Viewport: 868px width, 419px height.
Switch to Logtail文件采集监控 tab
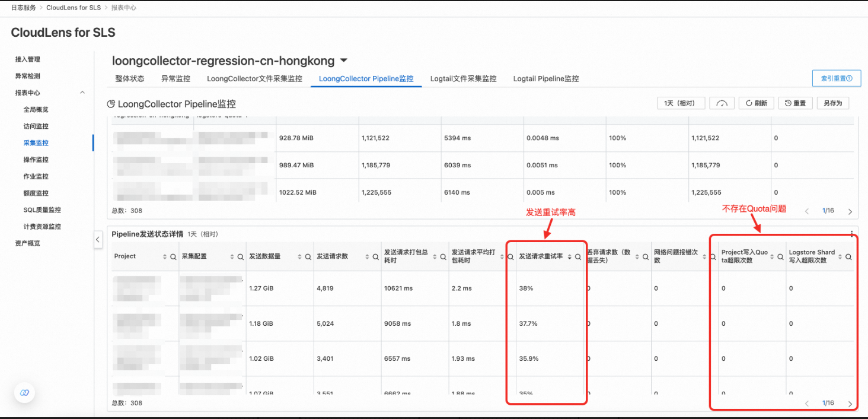click(463, 78)
